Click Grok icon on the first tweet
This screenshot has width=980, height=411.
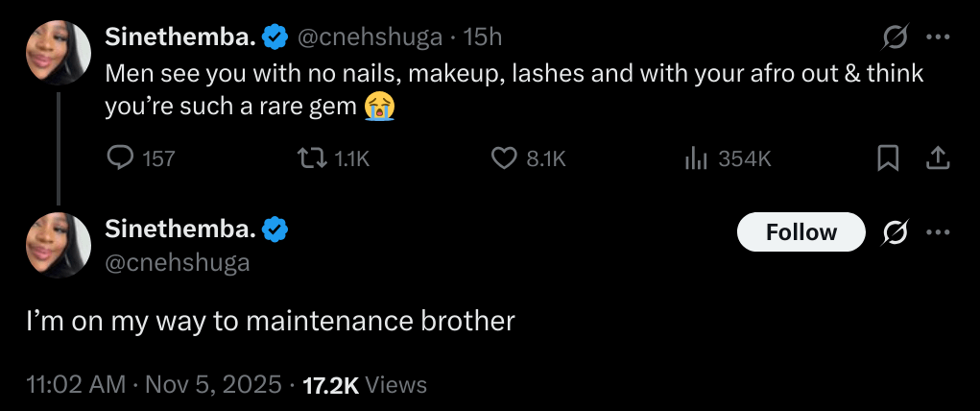[x=895, y=37]
